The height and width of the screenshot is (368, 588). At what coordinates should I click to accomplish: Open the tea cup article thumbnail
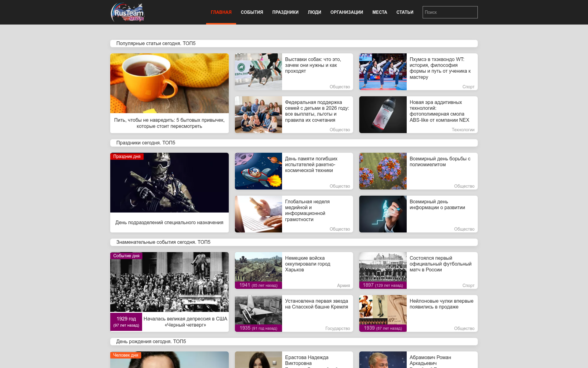(169, 83)
